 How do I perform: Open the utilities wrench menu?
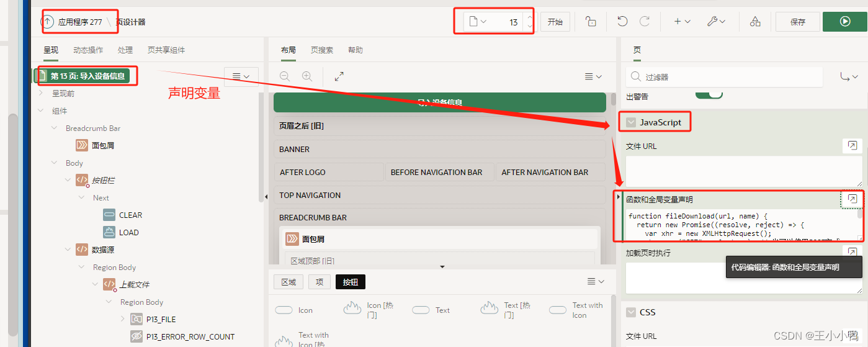[716, 22]
